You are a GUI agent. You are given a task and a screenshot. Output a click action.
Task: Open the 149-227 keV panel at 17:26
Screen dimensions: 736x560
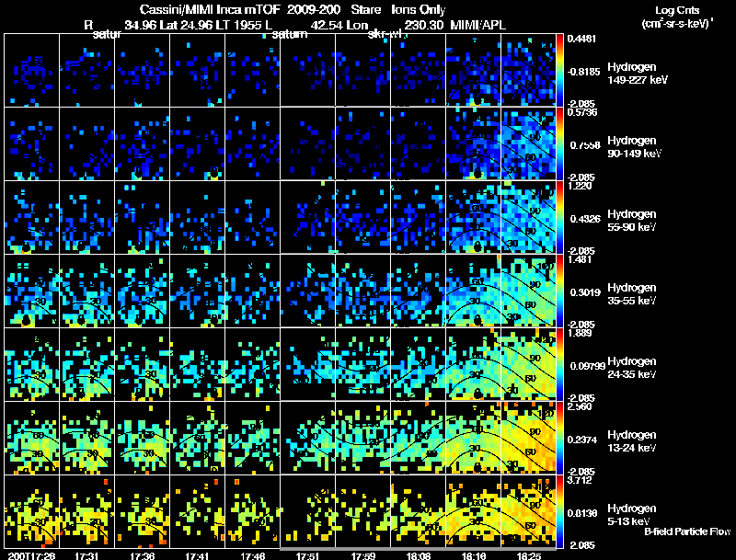[x=32, y=71]
